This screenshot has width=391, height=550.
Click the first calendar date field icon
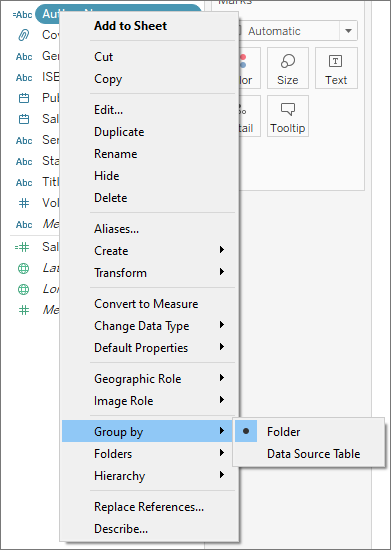point(23,98)
